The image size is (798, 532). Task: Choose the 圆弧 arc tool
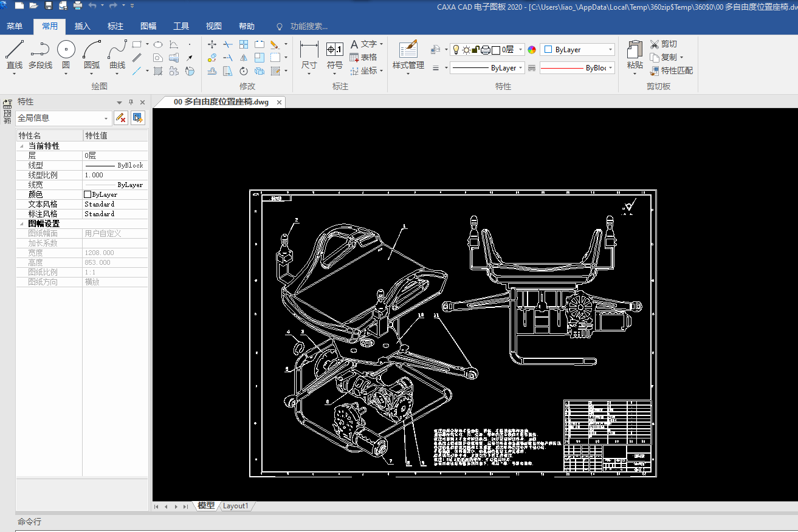coord(92,50)
